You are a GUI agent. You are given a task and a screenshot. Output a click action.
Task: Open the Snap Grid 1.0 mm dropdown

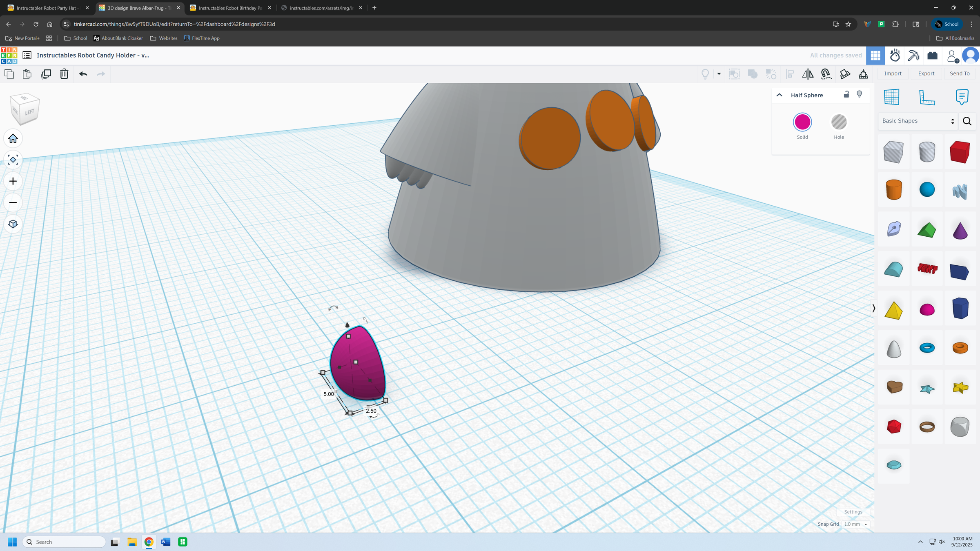tap(855, 524)
